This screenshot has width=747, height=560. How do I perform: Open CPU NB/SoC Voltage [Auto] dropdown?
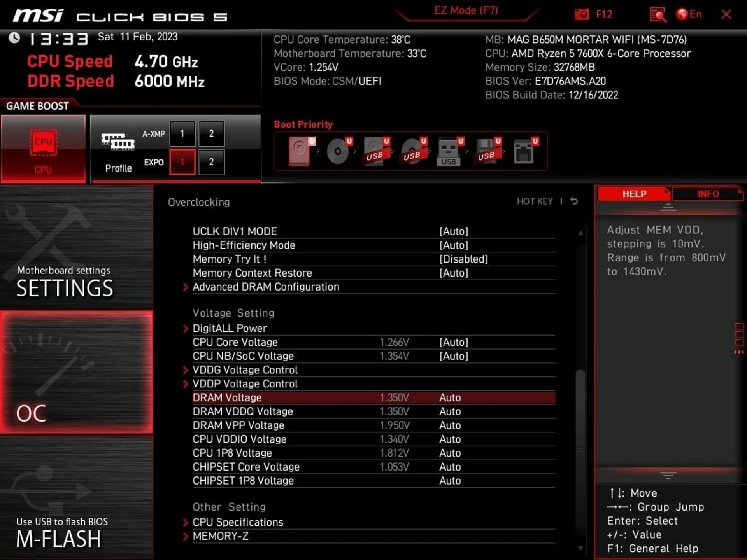click(x=454, y=356)
